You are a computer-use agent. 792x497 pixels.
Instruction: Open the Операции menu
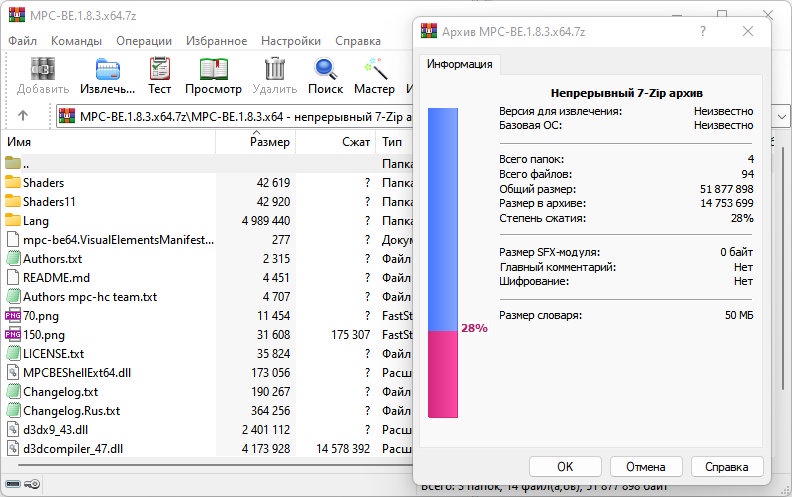(144, 41)
